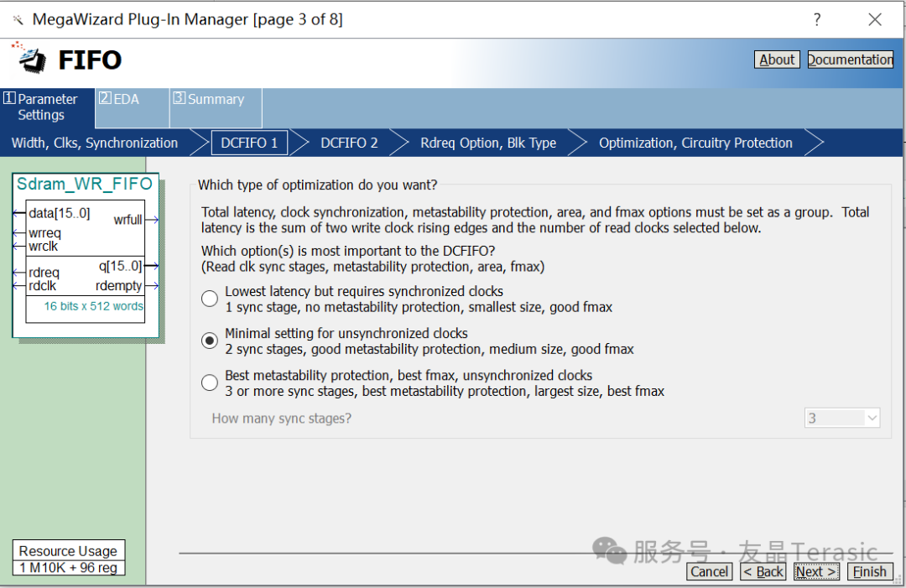Click the Resource Usage panel
This screenshot has height=588, width=906.
point(68,558)
